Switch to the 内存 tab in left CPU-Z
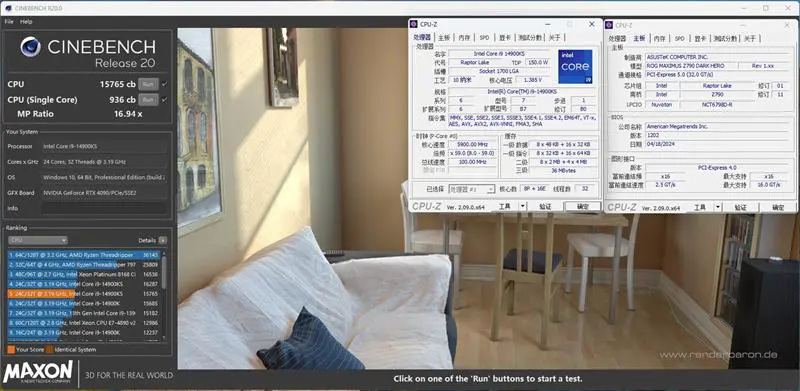The image size is (800, 391). pos(464,38)
